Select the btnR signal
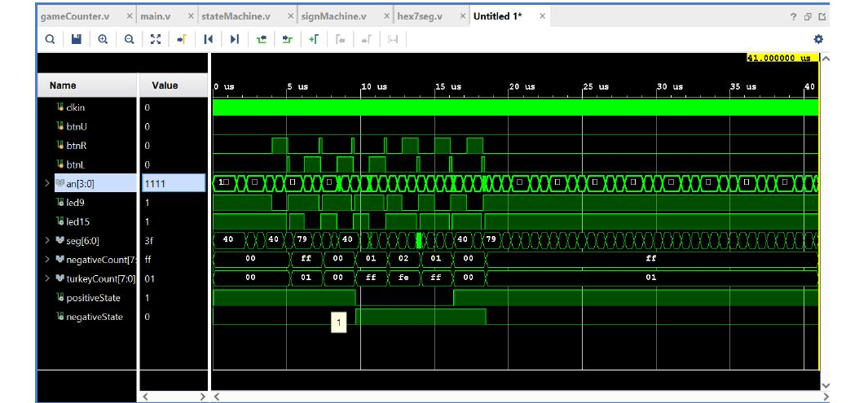Viewport: 868px width, 403px height. click(x=76, y=146)
